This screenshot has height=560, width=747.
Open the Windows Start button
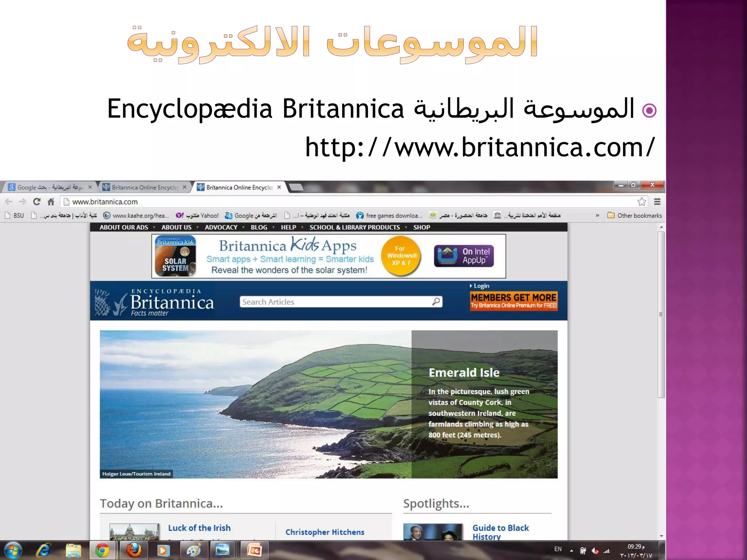[x=13, y=550]
